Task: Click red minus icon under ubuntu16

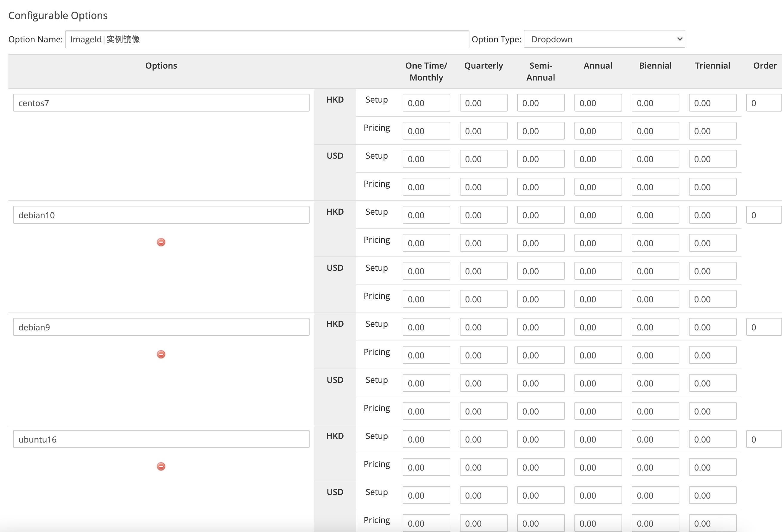Action: tap(161, 466)
